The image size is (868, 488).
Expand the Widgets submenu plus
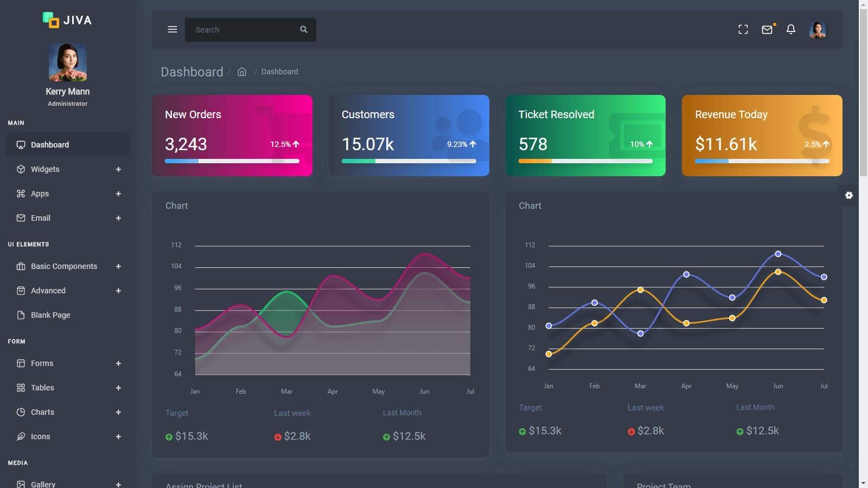tap(118, 169)
